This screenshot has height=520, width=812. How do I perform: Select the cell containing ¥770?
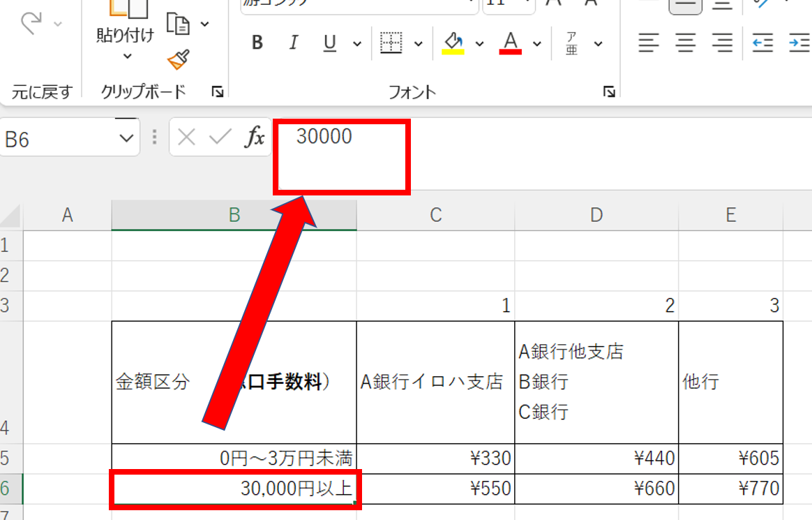(x=730, y=489)
